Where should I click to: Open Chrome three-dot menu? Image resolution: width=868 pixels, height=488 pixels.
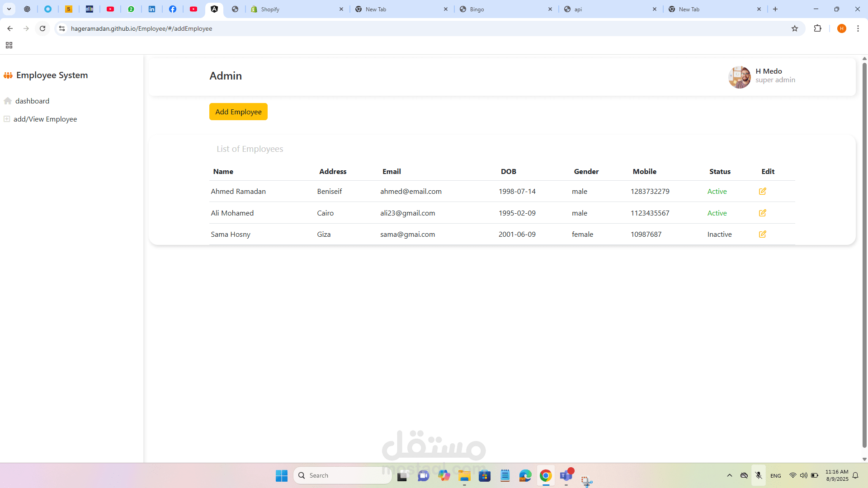pyautogui.click(x=858, y=28)
